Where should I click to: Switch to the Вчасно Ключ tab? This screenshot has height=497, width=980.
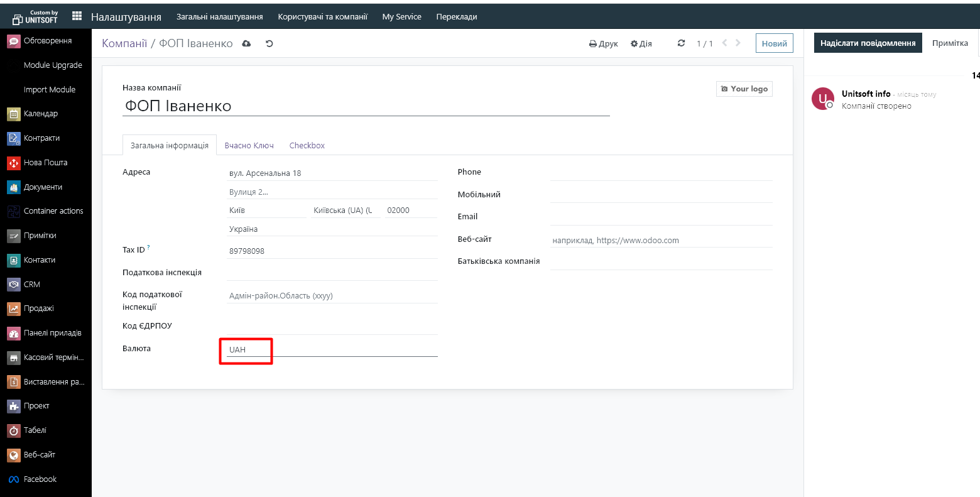click(249, 145)
